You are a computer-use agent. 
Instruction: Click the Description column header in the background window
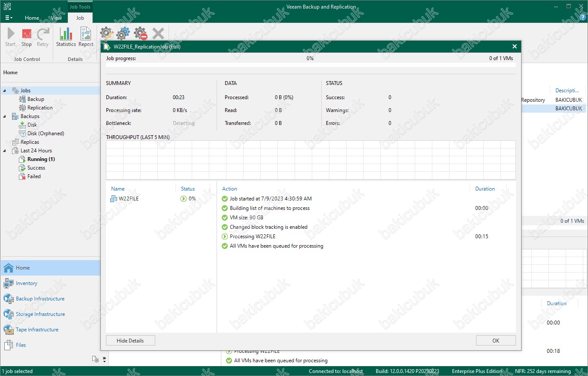coord(567,91)
